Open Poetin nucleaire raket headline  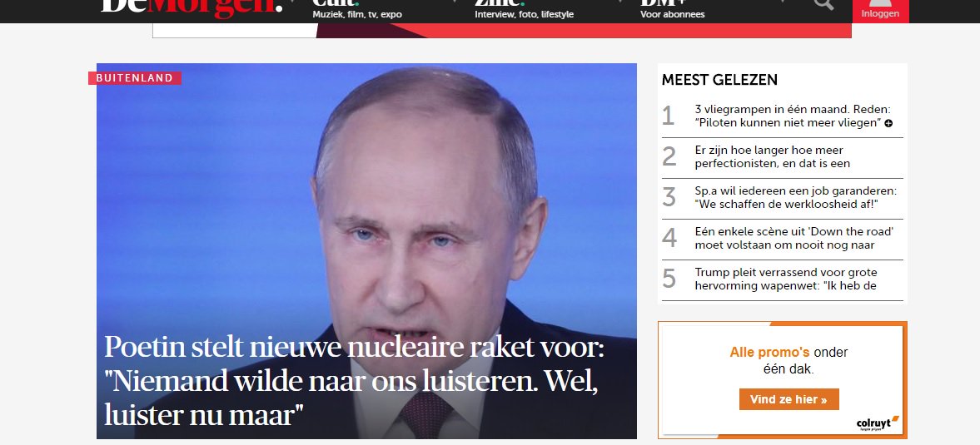tap(354, 380)
